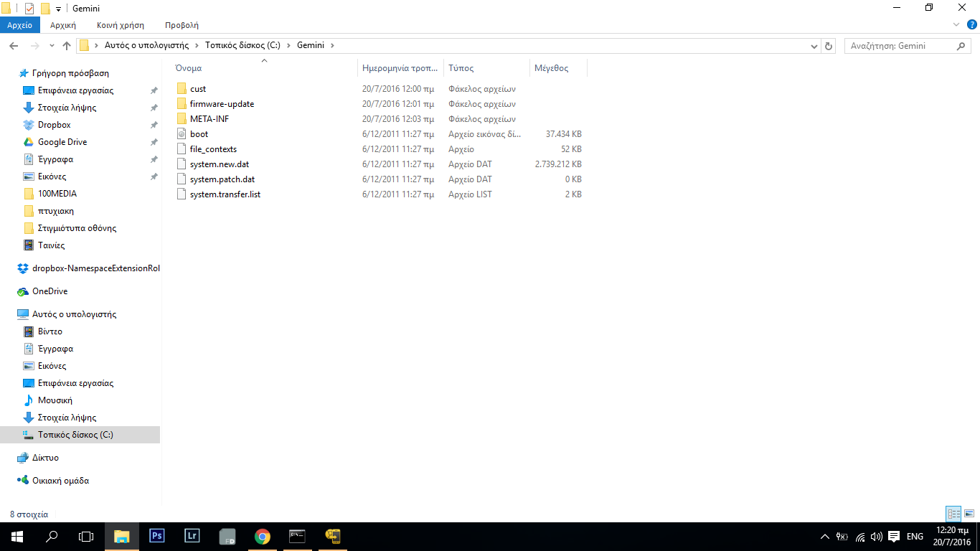Viewport: 980px width, 551px height.
Task: Select the boot disc image file
Action: (x=199, y=134)
